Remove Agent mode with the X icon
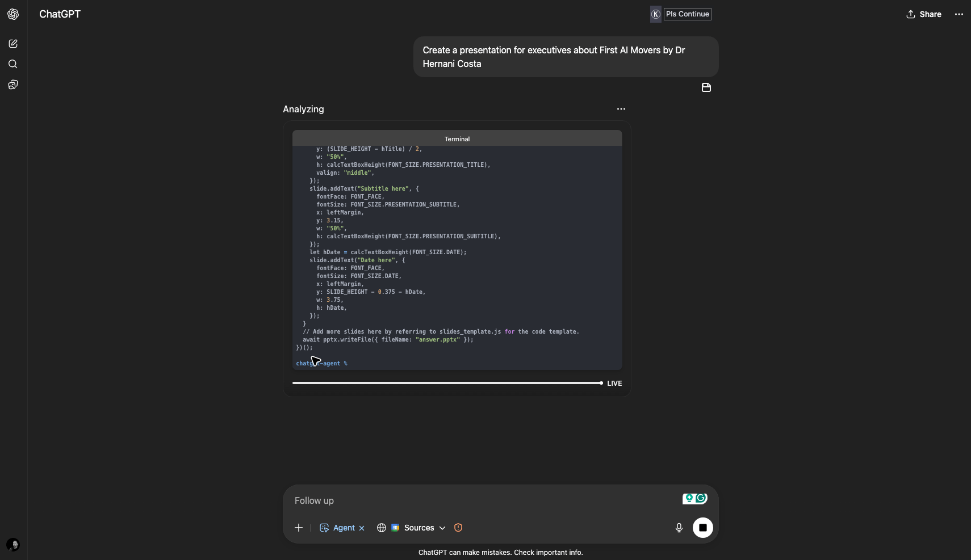 (362, 528)
